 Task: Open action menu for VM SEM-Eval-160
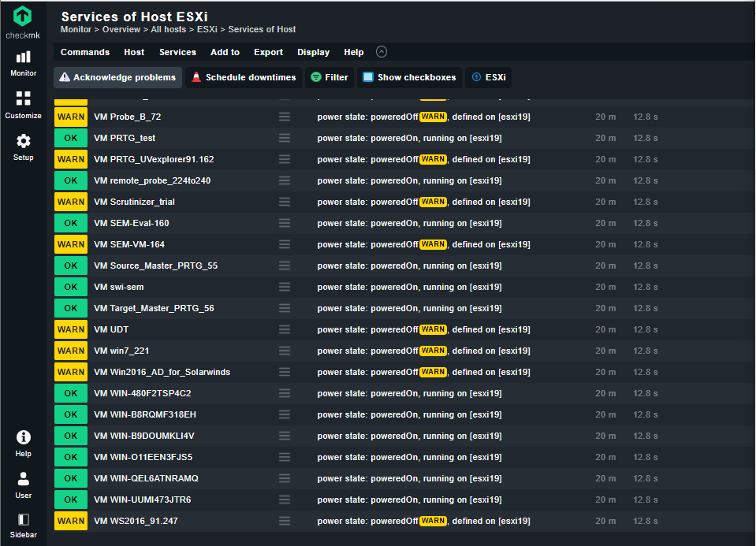[285, 223]
